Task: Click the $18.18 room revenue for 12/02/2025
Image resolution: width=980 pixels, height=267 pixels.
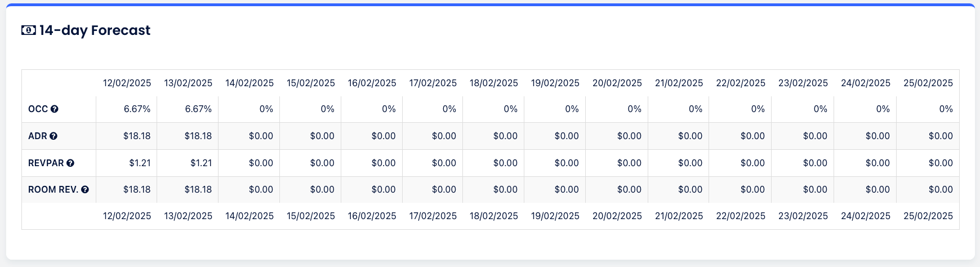Action: point(137,190)
